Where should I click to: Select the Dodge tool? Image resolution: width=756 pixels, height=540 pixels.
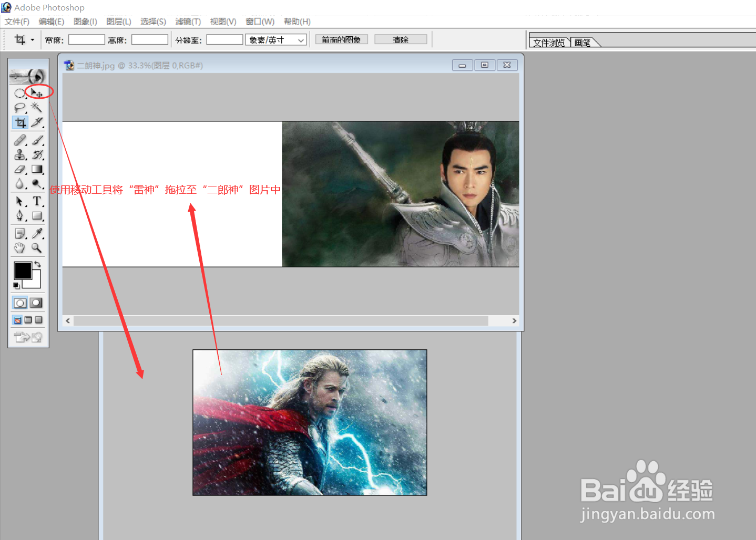pos(37,184)
